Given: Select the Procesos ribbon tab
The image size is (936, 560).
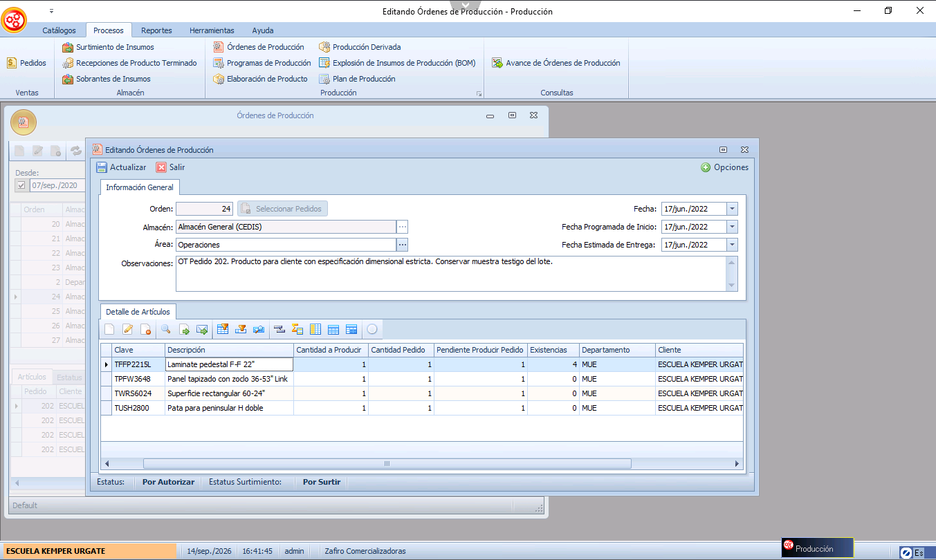Looking at the screenshot, I should tap(109, 30).
